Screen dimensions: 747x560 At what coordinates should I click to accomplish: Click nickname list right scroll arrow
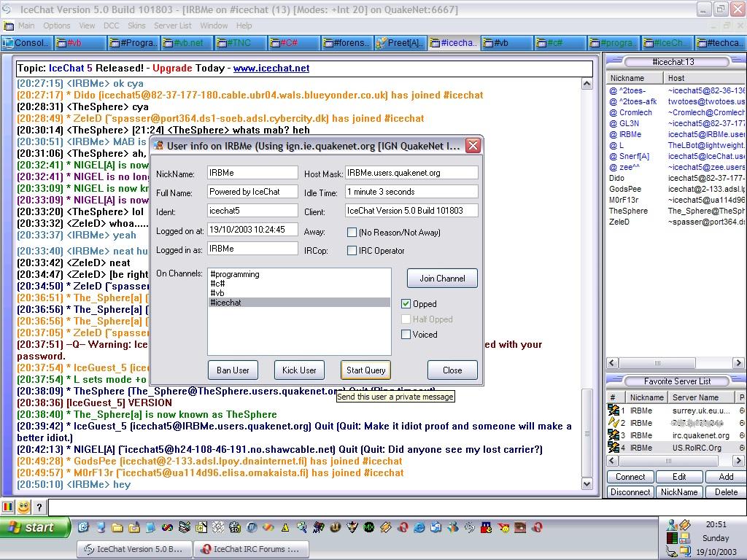coord(738,363)
